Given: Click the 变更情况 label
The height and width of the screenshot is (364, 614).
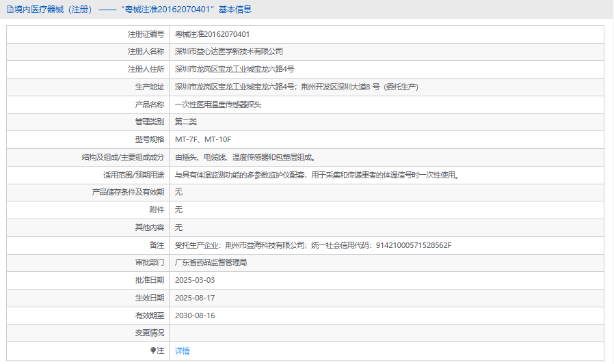Looking at the screenshot, I should tap(150, 333).
